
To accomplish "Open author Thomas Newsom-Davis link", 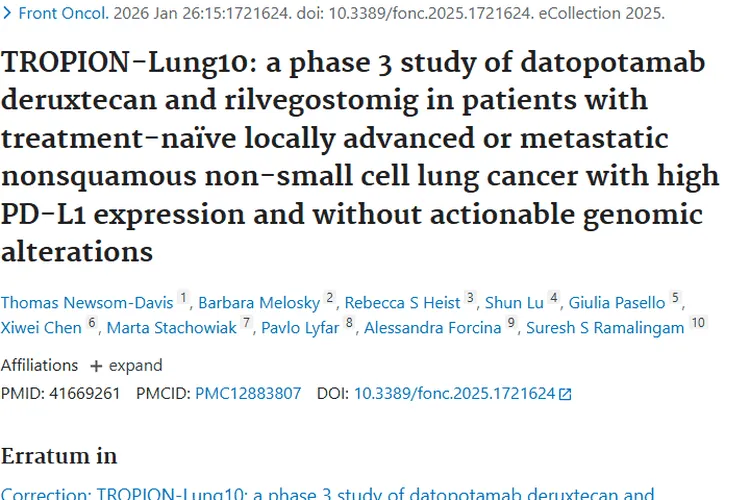I will click(86, 302).
